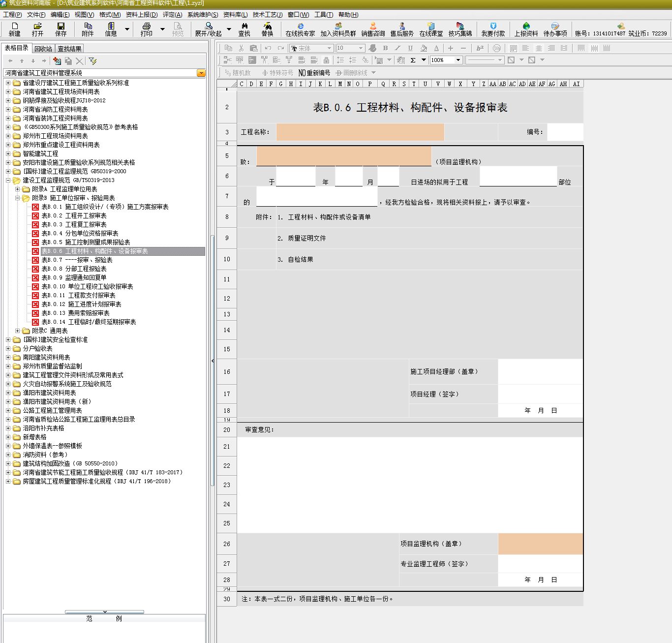Image resolution: width=672 pixels, height=643 pixels.
Task: Open the 工程(P) menu
Action: (12, 15)
